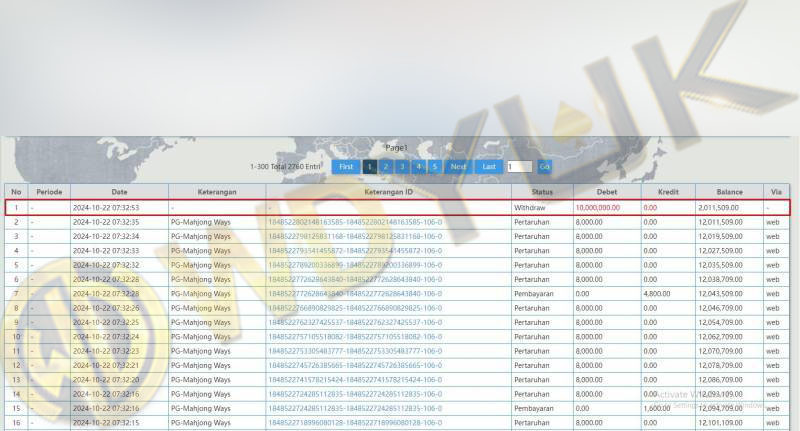Click the date 2024-10-22 07:32:32
800x431 pixels.
[106, 265]
